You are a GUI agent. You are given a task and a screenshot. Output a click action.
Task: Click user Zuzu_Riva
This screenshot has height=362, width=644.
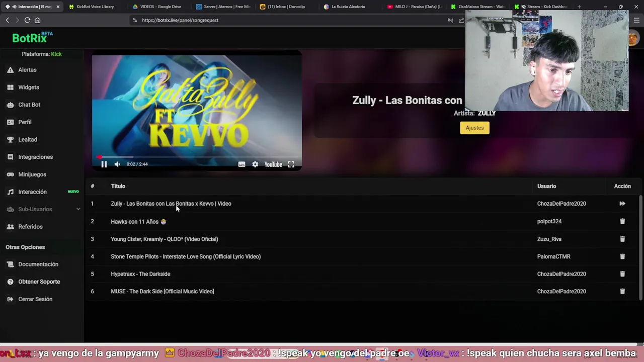tap(549, 239)
